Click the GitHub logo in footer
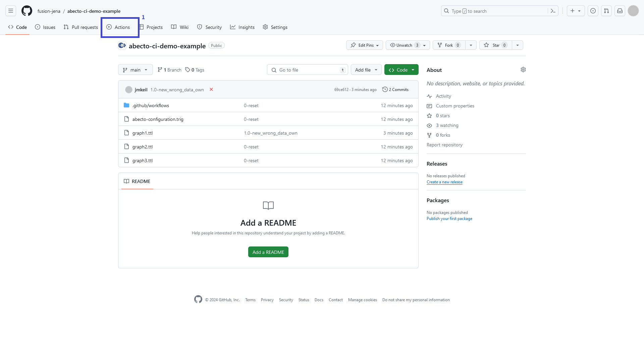Image resolution: width=644 pixels, height=361 pixels. pos(198,299)
